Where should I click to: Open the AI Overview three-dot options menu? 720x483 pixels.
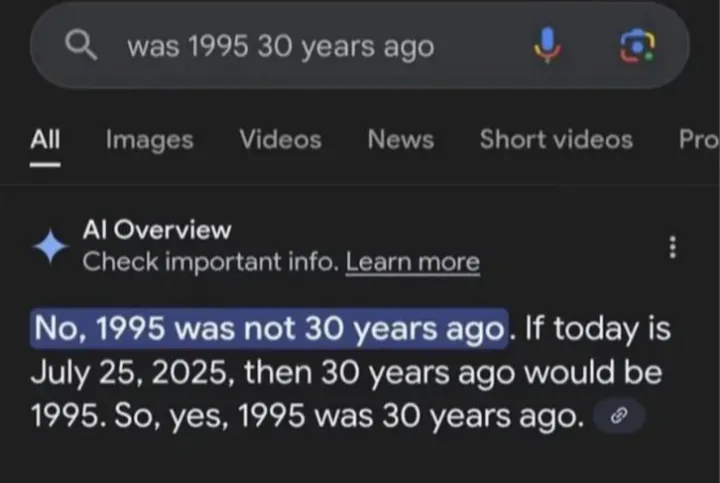point(673,247)
